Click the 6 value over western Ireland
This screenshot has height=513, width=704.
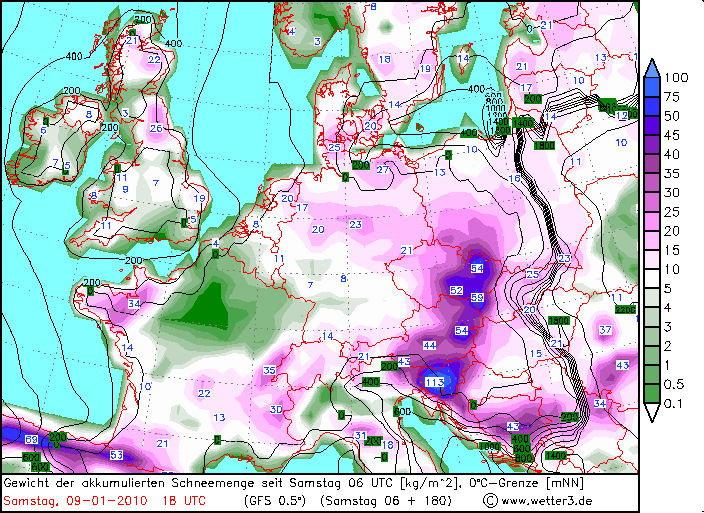click(43, 131)
